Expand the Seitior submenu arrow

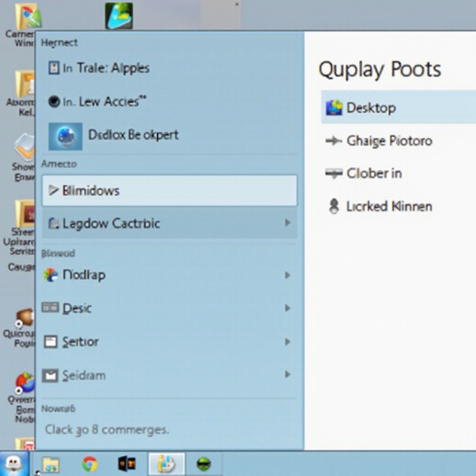(x=287, y=342)
